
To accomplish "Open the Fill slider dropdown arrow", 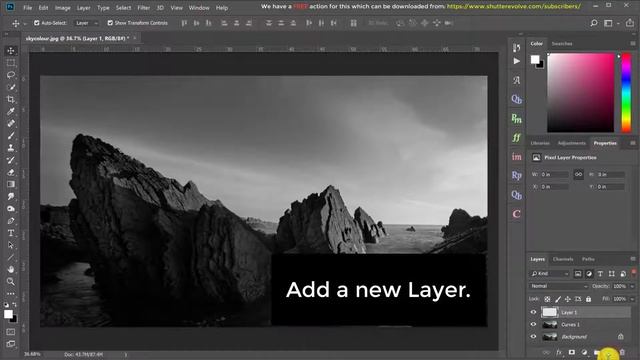I will click(632, 299).
